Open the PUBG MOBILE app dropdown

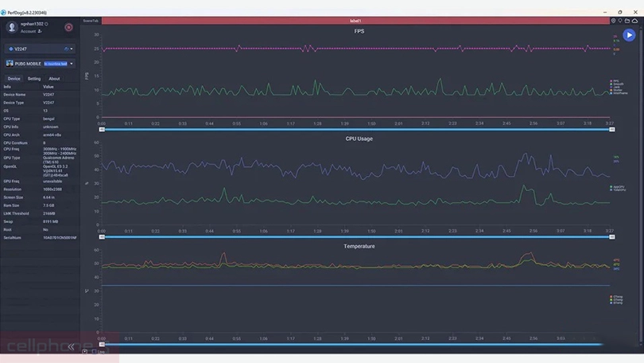tap(72, 64)
